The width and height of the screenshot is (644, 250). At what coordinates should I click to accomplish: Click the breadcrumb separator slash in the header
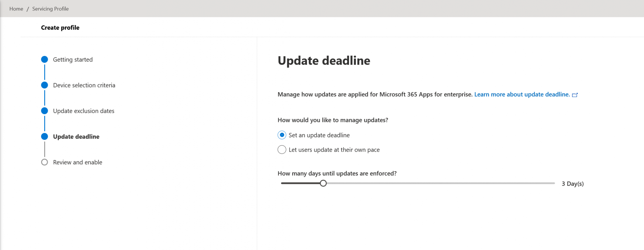pos(28,9)
